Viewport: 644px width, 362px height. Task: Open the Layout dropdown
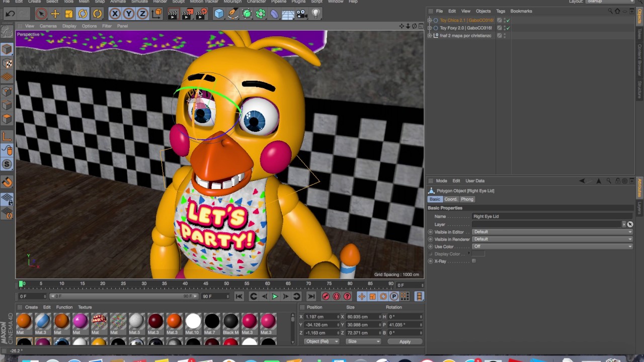(x=610, y=2)
